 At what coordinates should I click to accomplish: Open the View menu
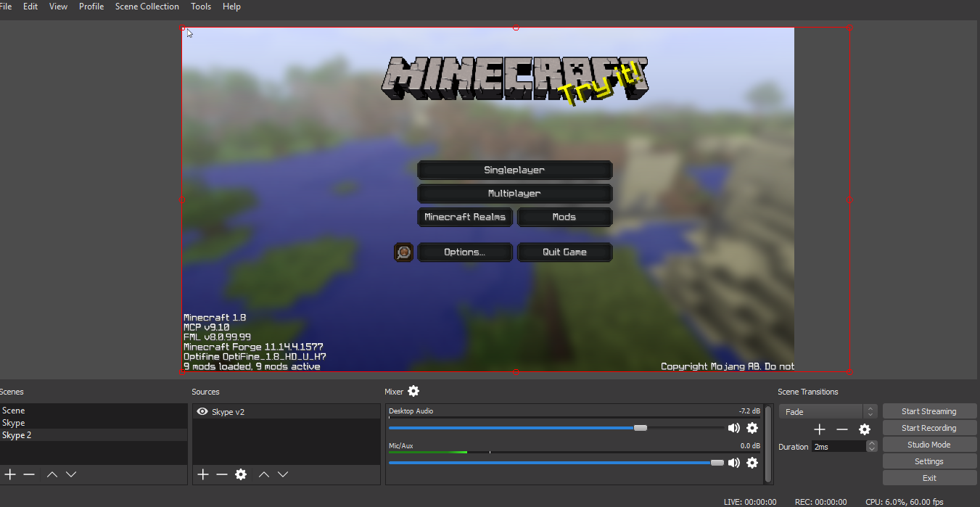pyautogui.click(x=58, y=7)
